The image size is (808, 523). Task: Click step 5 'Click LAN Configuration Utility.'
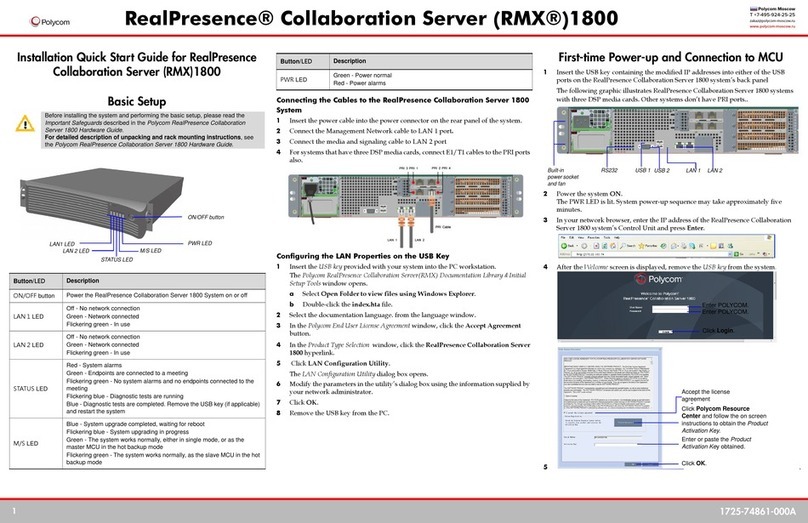[340, 363]
